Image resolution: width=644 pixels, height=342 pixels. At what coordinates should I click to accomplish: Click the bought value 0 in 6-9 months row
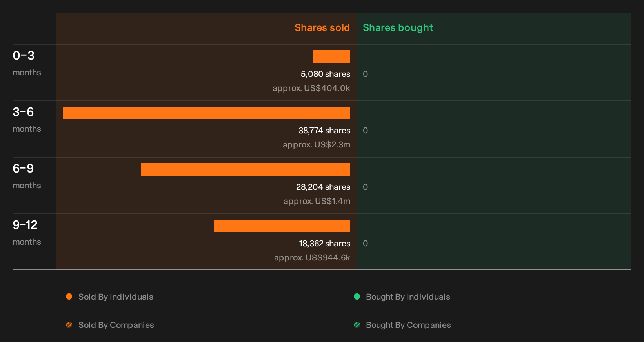click(366, 187)
